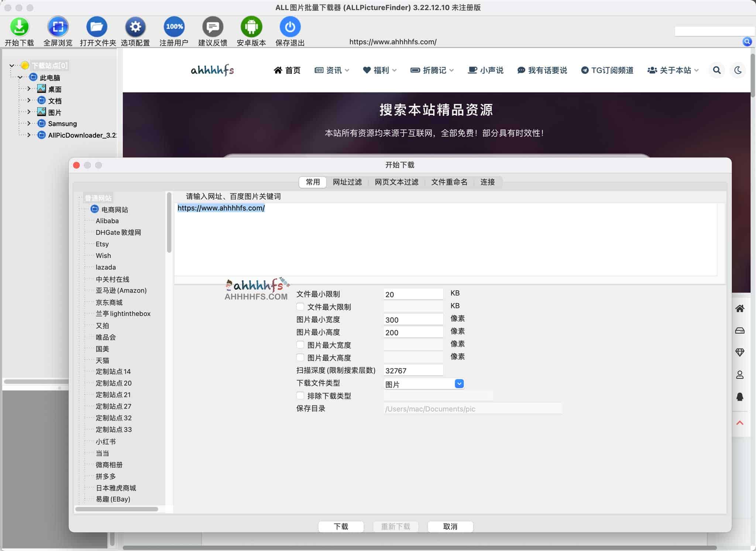756x551 pixels.
Task: Open the 下载文件类型 dropdown
Action: pyautogui.click(x=459, y=384)
